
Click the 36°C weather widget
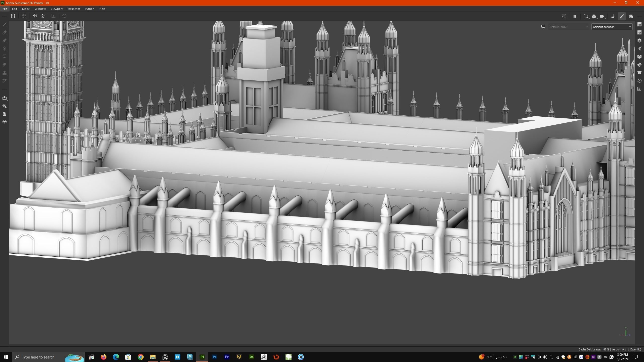493,357
